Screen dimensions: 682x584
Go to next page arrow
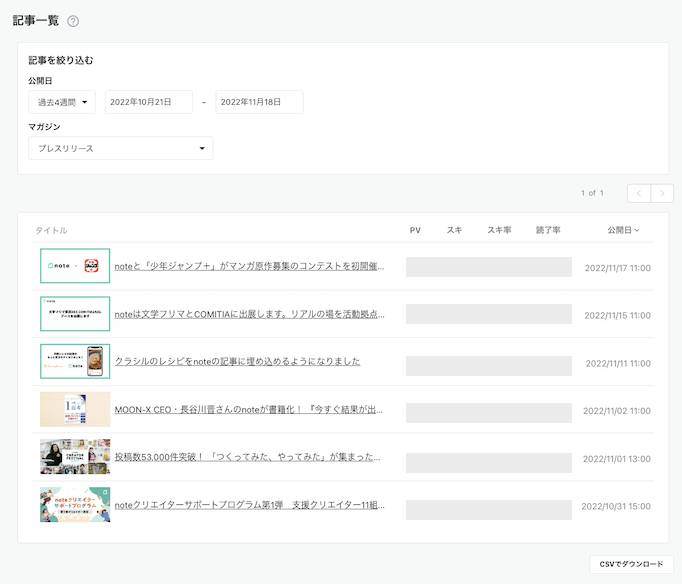(x=661, y=193)
